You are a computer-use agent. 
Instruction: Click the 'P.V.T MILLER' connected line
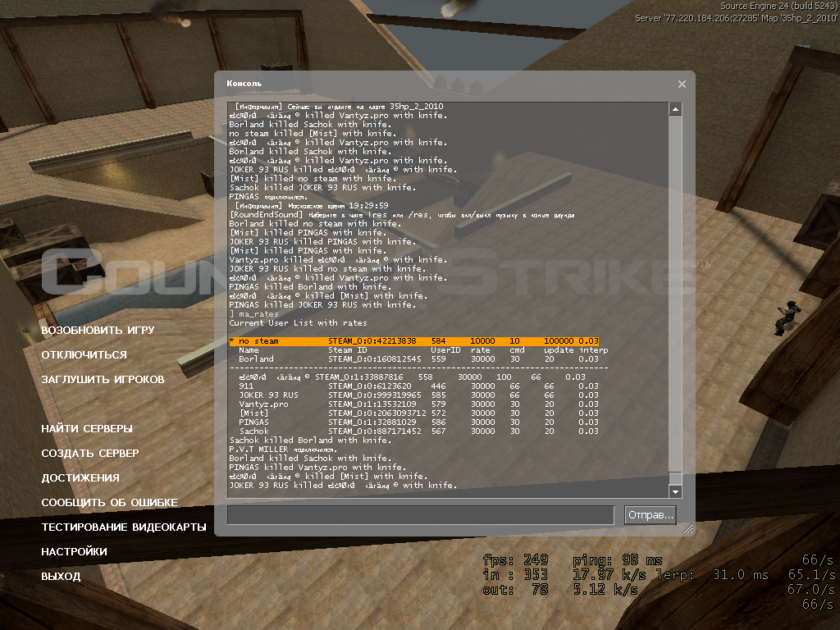click(283, 450)
